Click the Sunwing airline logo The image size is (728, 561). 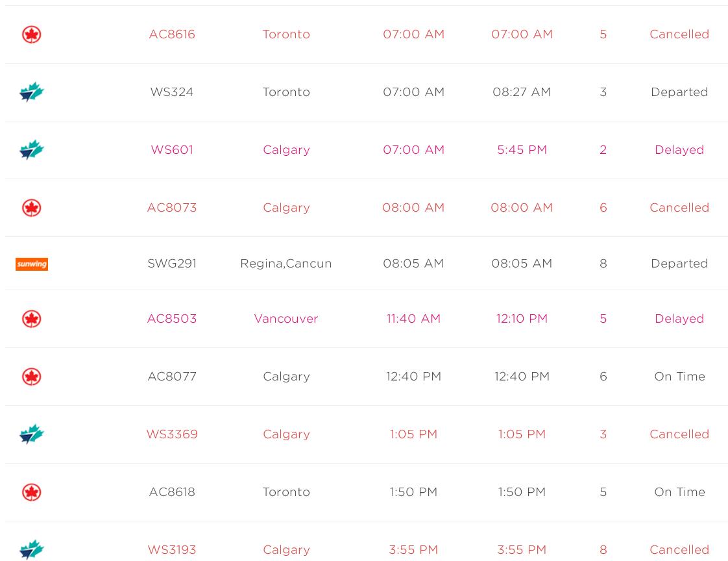click(32, 264)
